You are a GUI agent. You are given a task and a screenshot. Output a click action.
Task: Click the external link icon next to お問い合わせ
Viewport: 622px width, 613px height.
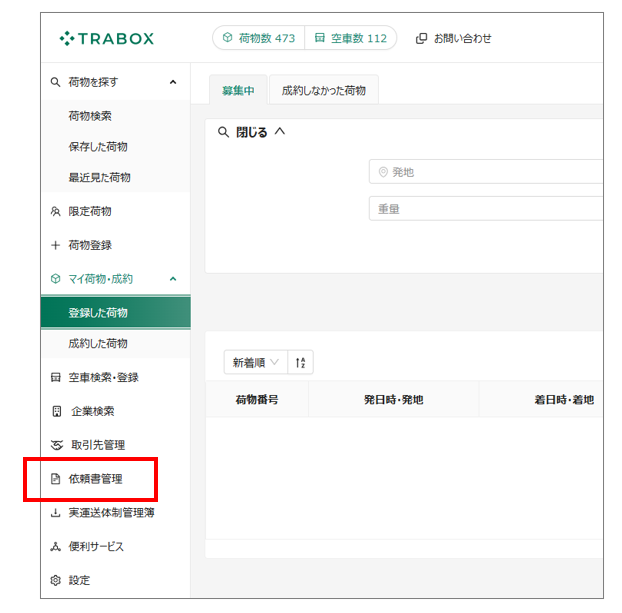coord(421,38)
